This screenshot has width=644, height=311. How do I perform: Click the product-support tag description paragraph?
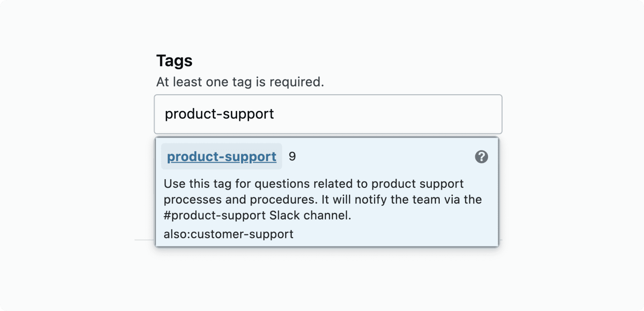point(323,200)
